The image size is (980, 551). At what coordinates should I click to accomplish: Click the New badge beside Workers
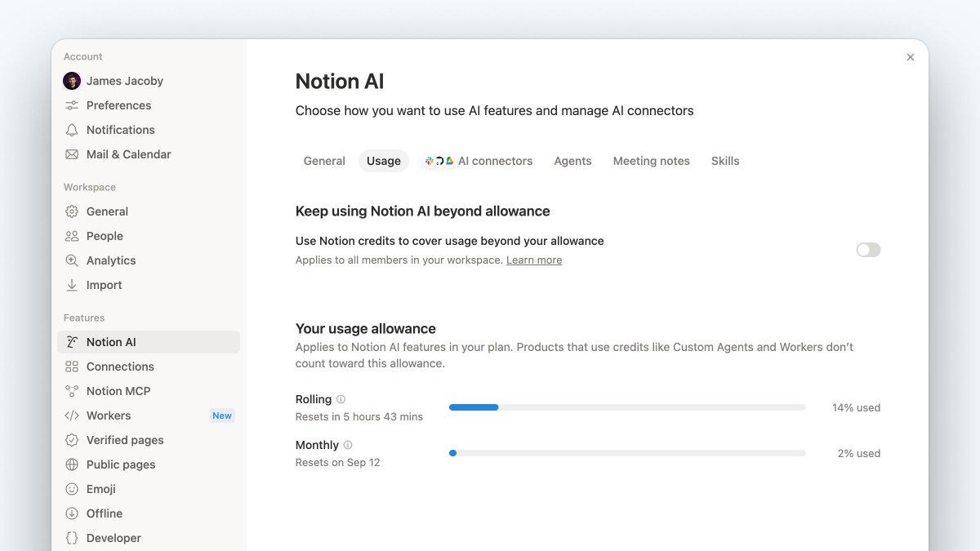coord(222,415)
